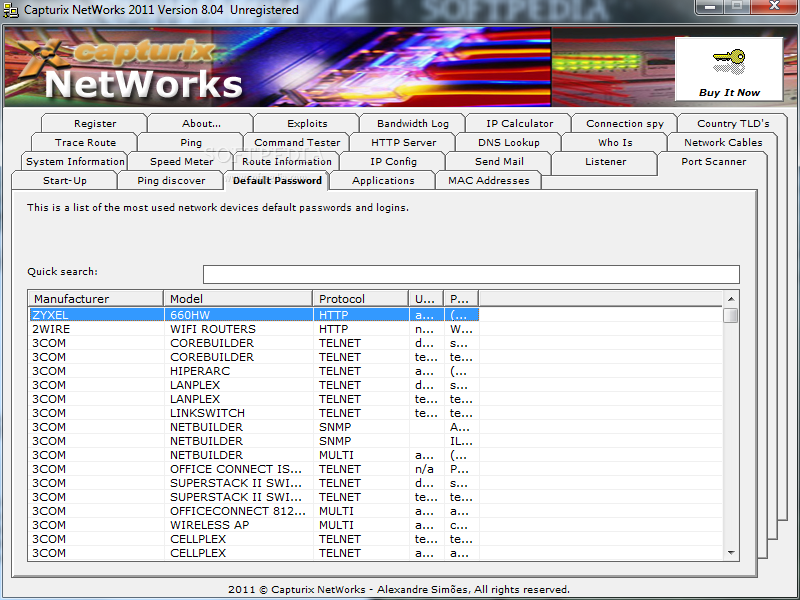Select the 2WIRE WIFI ROUTERS row
The height and width of the screenshot is (600, 800).
pos(254,329)
